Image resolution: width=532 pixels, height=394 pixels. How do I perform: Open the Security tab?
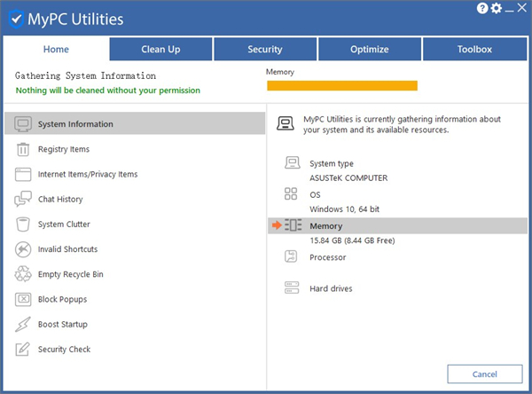point(265,50)
